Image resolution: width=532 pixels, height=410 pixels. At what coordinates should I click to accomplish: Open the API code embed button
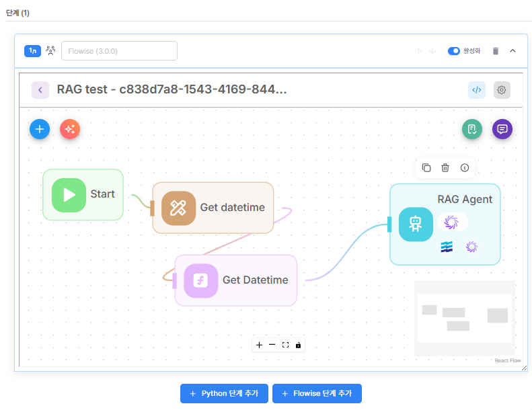pyautogui.click(x=477, y=90)
